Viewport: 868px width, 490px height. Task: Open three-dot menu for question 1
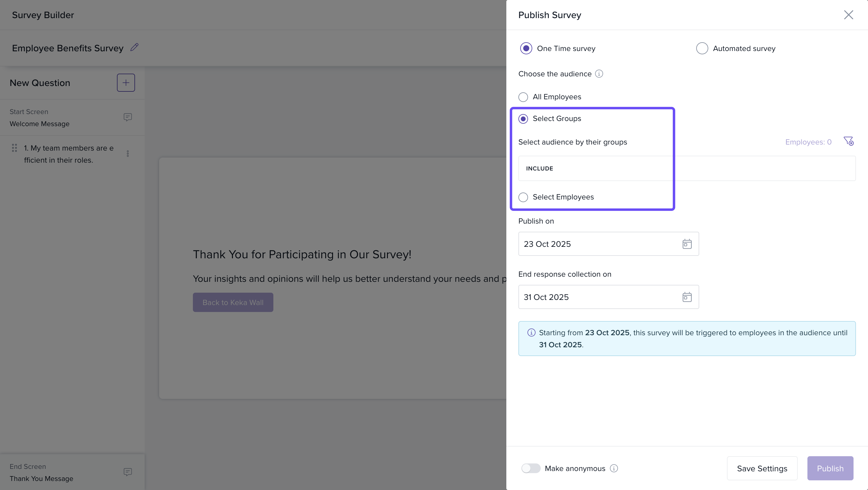(128, 154)
